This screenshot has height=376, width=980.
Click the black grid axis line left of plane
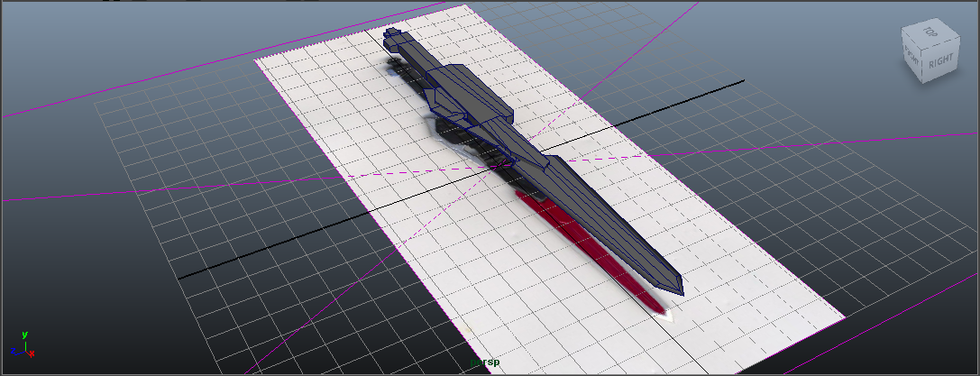[x=270, y=255]
